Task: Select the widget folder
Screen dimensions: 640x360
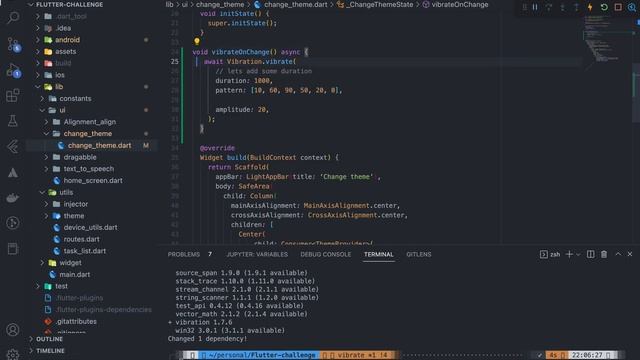Action: (70, 263)
